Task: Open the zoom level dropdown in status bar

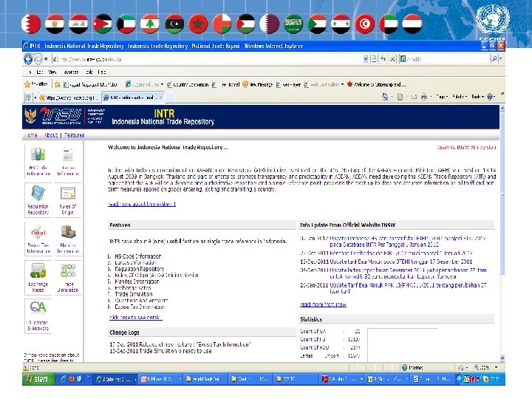Action: pyautogui.click(x=497, y=367)
